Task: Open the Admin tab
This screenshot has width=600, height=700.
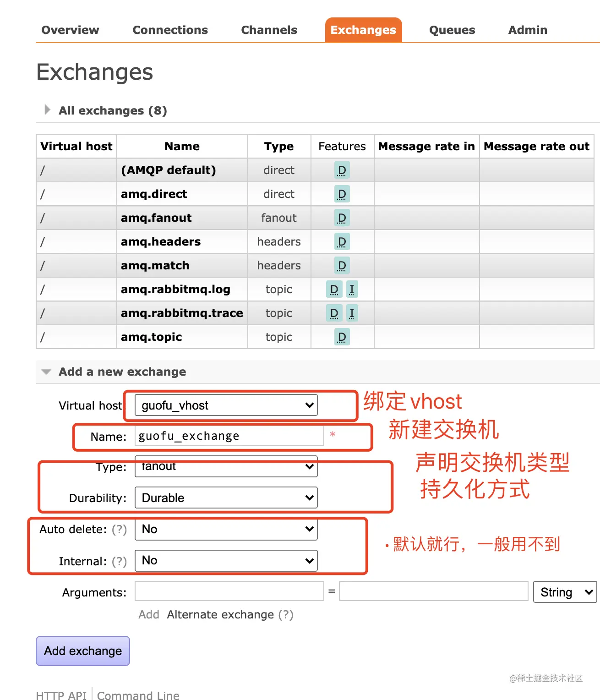Action: pos(528,30)
